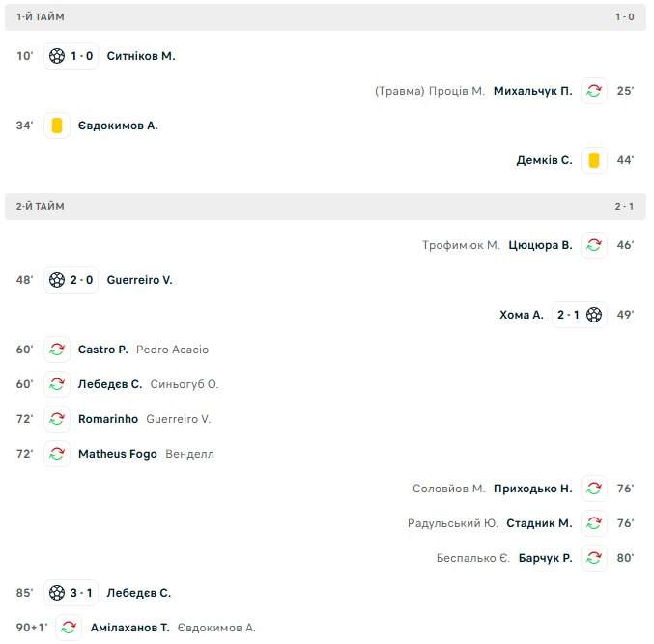Click Євдокимов А. yellow card icon
This screenshot has height=644, width=654.
coord(57,126)
